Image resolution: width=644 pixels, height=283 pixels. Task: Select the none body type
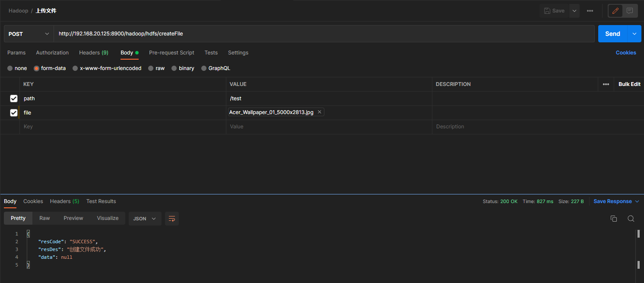[17, 68]
